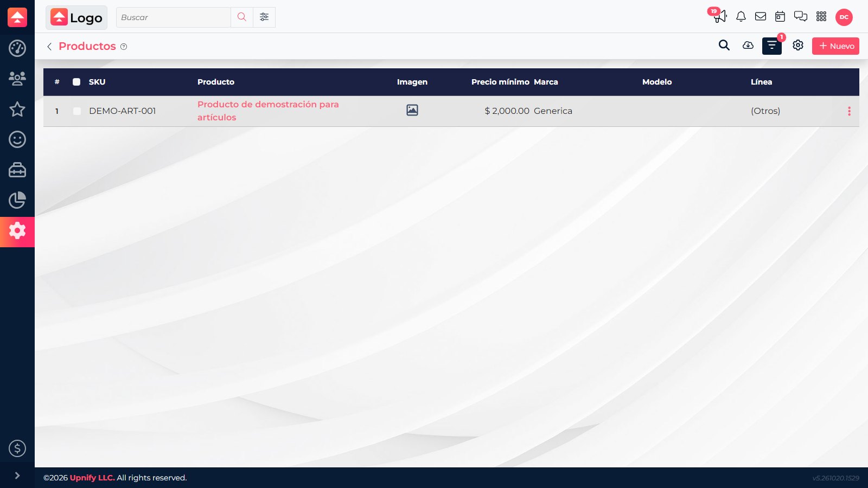Click the Upnify LLC. footer link
The width and height of the screenshot is (868, 488).
(x=92, y=478)
